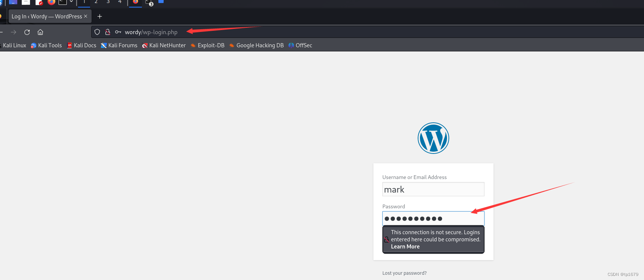Reload the current page
The width and height of the screenshot is (644, 280).
[27, 32]
